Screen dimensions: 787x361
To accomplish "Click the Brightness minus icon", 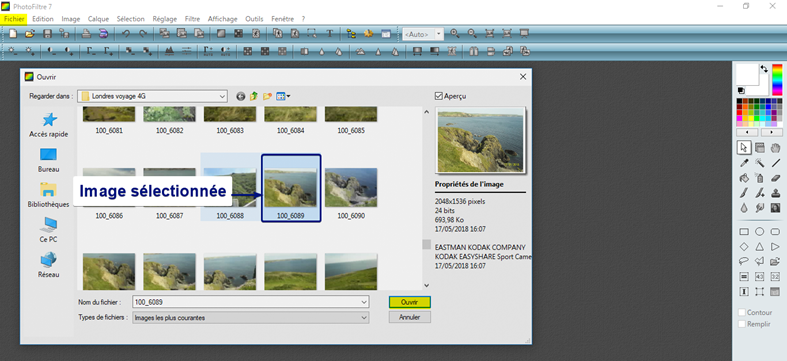I will click(13, 51).
